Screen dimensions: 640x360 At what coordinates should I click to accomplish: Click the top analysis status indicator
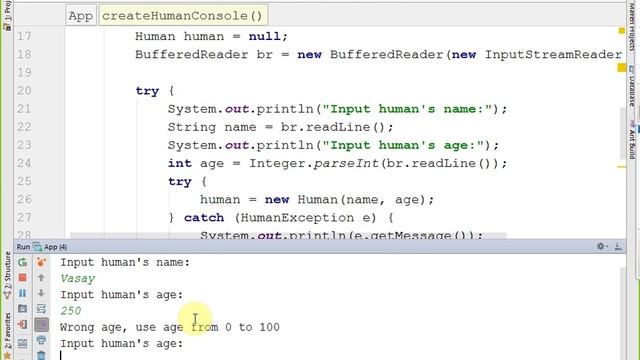(622, 31)
